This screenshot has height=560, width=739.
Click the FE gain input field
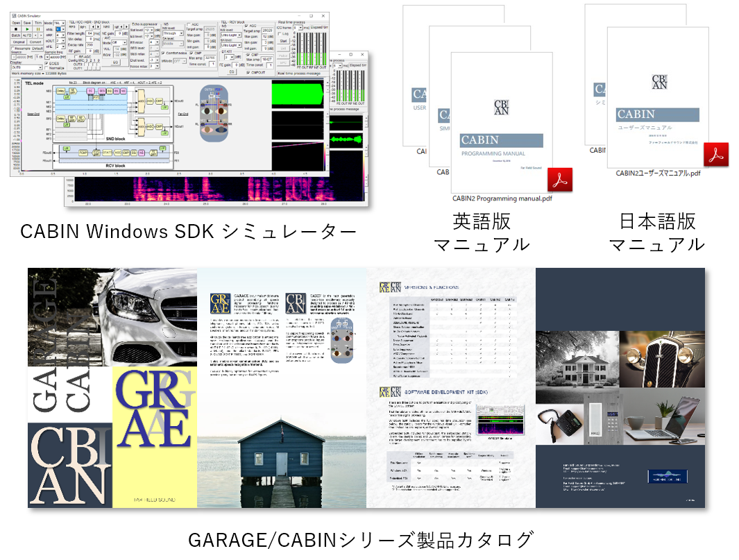click(x=235, y=65)
